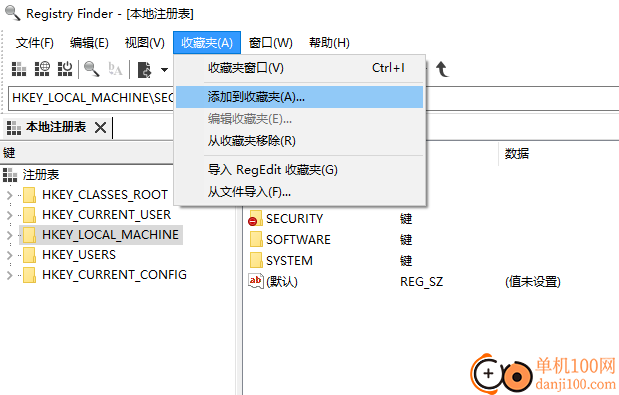Close the 收藏夹(A) menu

tap(207, 43)
